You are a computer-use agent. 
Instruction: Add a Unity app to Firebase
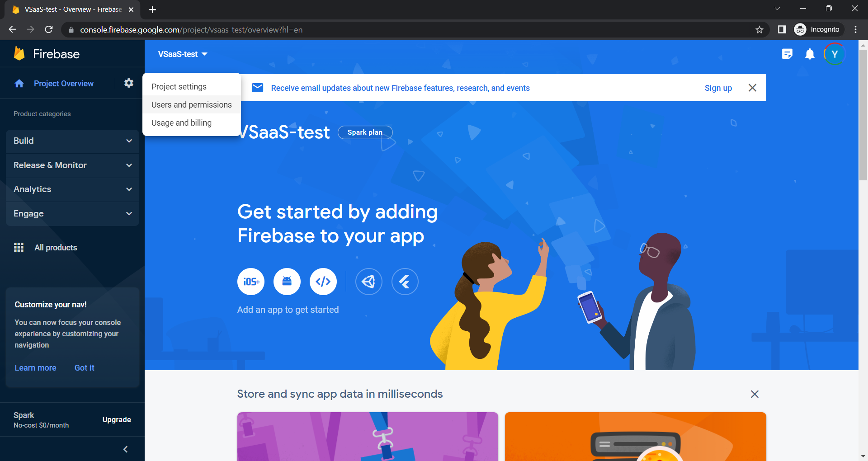click(x=369, y=282)
